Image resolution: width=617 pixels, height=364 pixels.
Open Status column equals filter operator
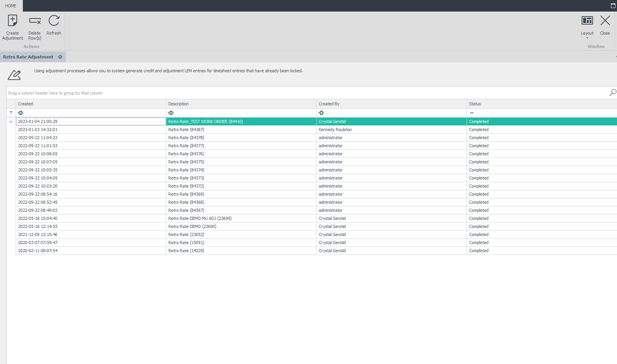pyautogui.click(x=472, y=113)
